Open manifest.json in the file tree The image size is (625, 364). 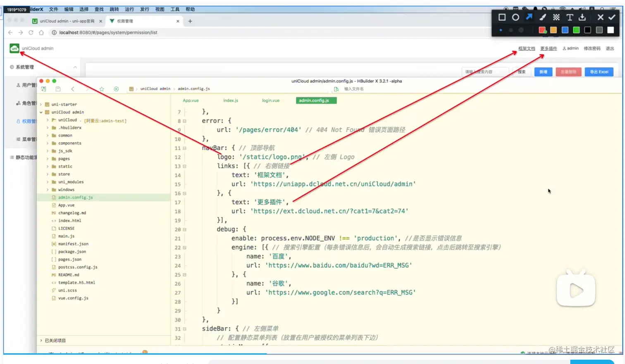[73, 244]
